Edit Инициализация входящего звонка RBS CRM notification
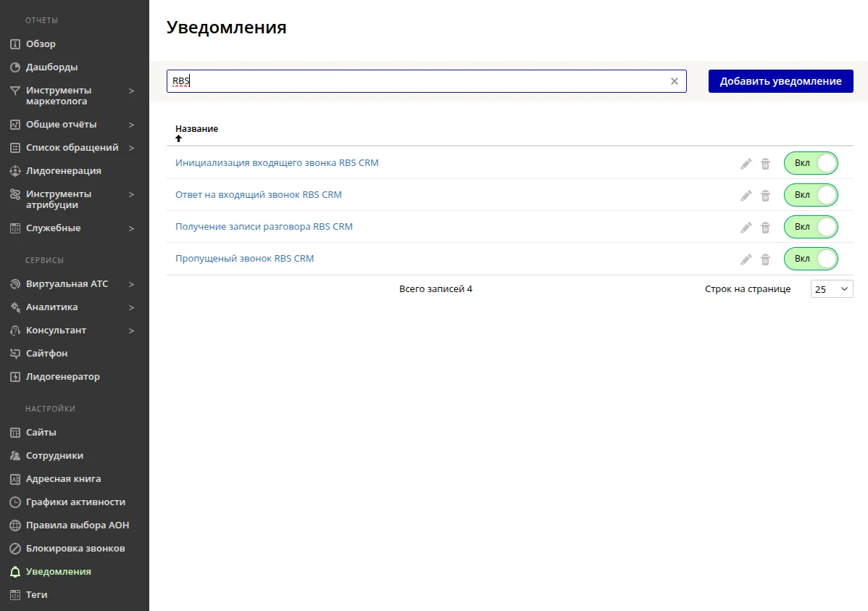The height and width of the screenshot is (611, 868). tap(746, 164)
